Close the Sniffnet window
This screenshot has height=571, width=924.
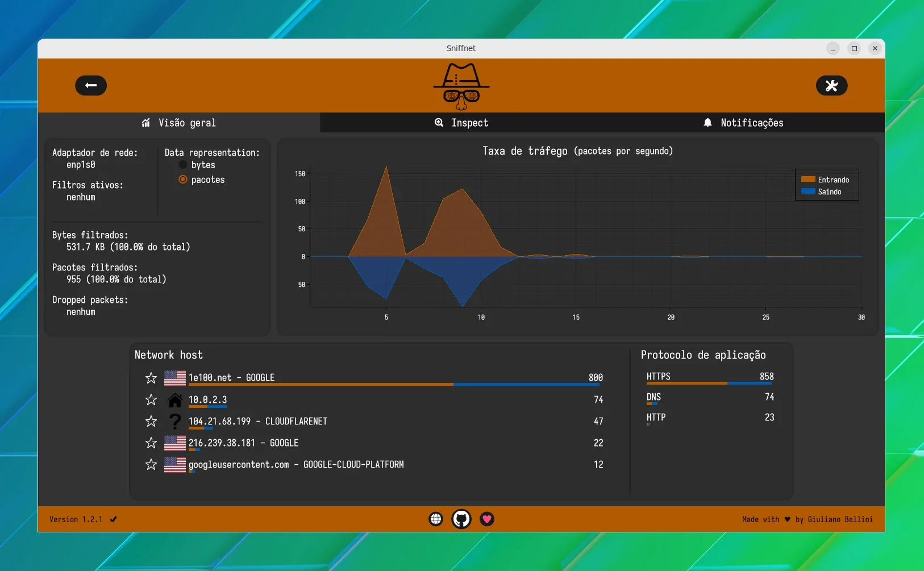(x=875, y=48)
